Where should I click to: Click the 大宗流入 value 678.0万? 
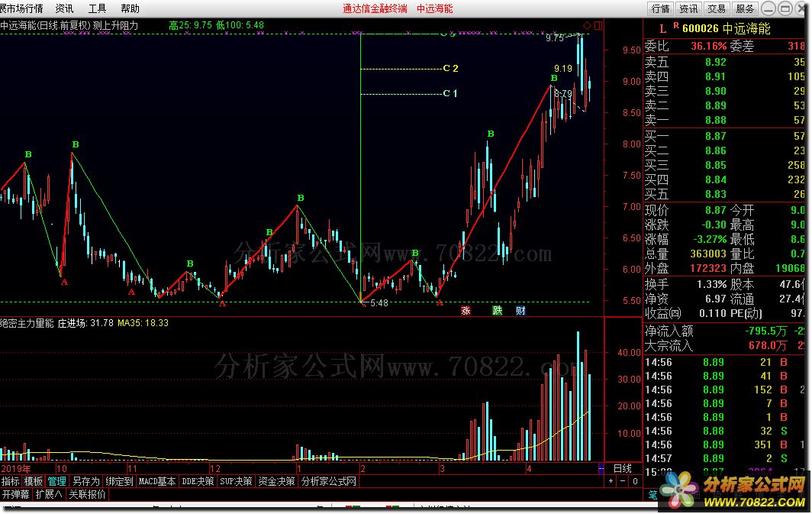tap(768, 345)
